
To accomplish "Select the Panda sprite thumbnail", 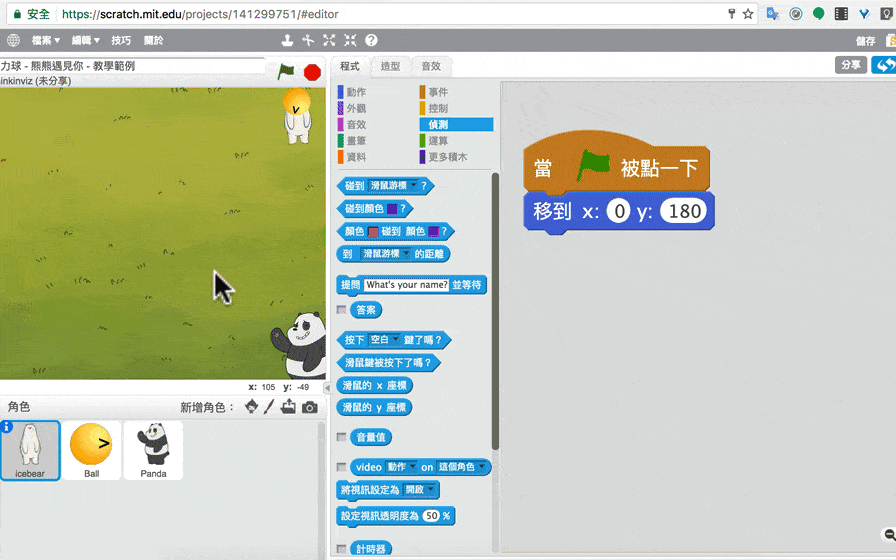I will (153, 450).
